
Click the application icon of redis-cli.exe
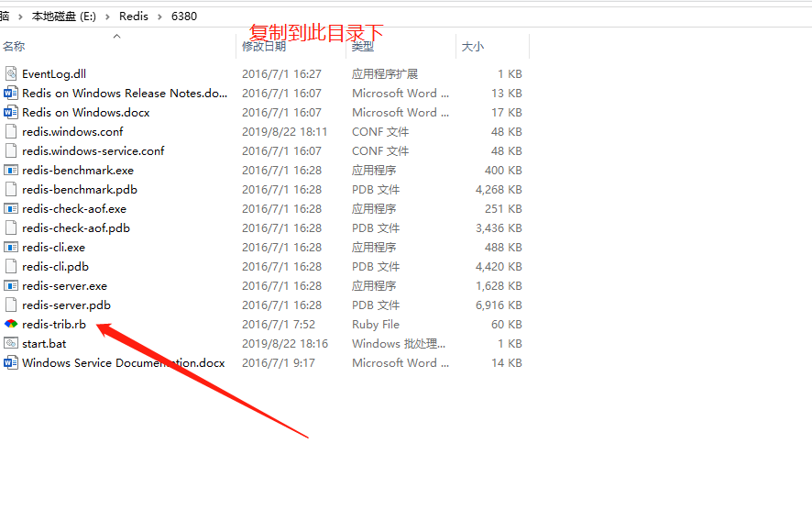click(11, 248)
